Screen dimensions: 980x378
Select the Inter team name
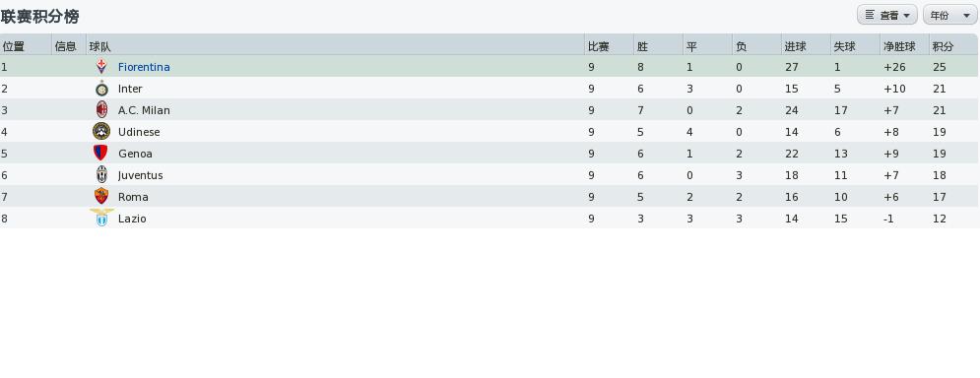pyautogui.click(x=130, y=89)
